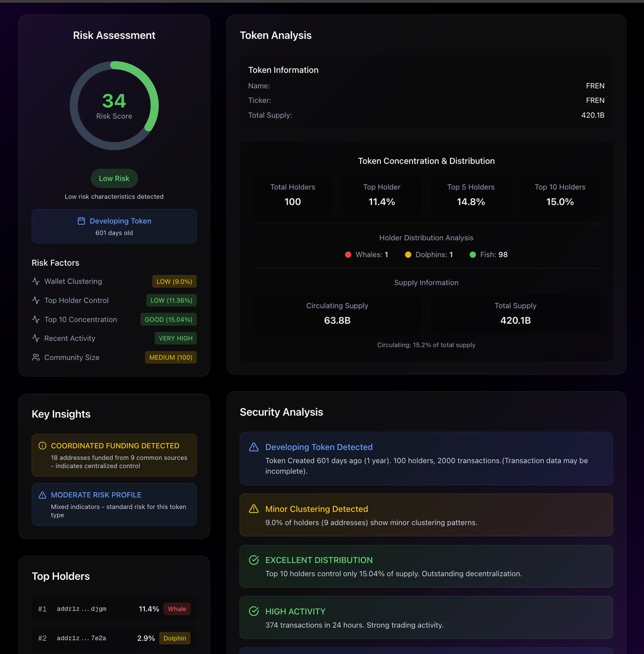
Task: Select the red Whales dot indicator
Action: (348, 255)
